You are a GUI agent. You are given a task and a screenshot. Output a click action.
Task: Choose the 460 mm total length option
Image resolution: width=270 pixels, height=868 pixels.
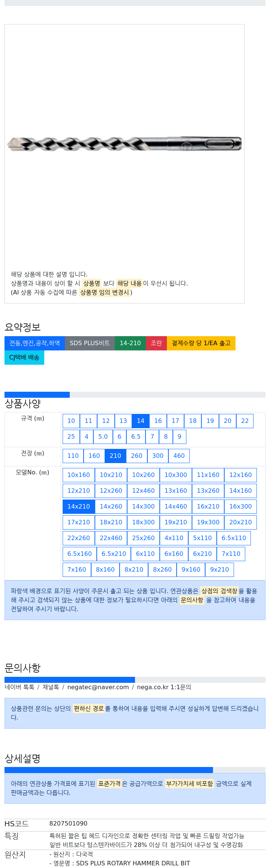click(179, 456)
